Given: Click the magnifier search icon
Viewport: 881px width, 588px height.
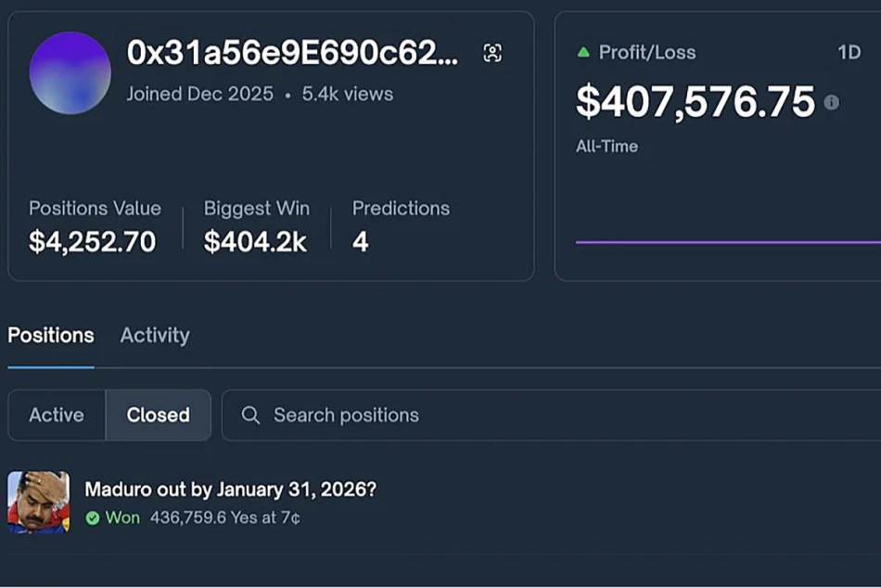Looking at the screenshot, I should 250,415.
